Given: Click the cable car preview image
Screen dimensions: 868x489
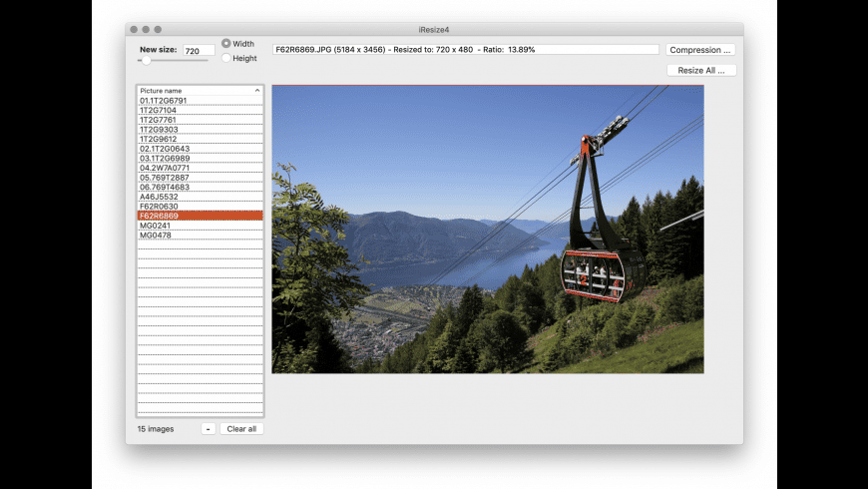Looking at the screenshot, I should point(488,230).
